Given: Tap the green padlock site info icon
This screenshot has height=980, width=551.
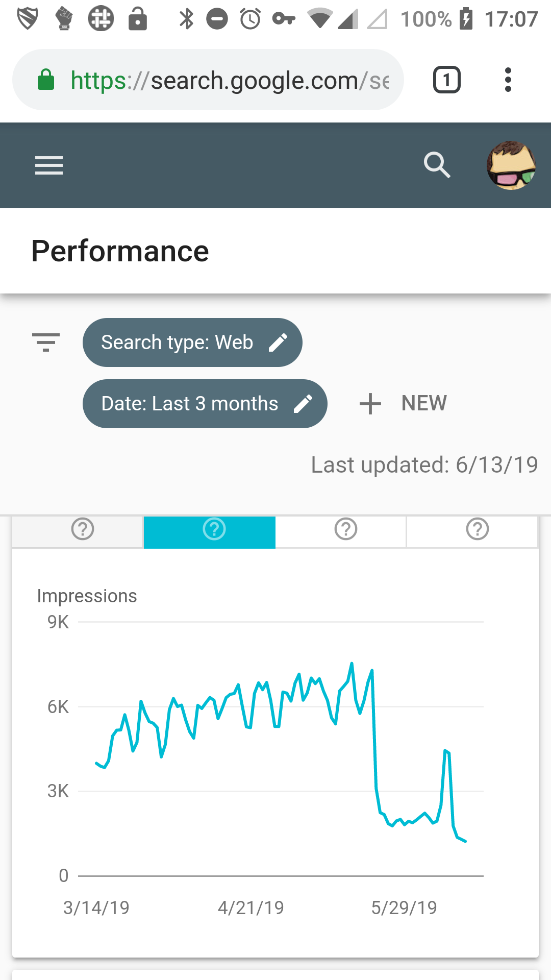Looking at the screenshot, I should click(x=46, y=80).
